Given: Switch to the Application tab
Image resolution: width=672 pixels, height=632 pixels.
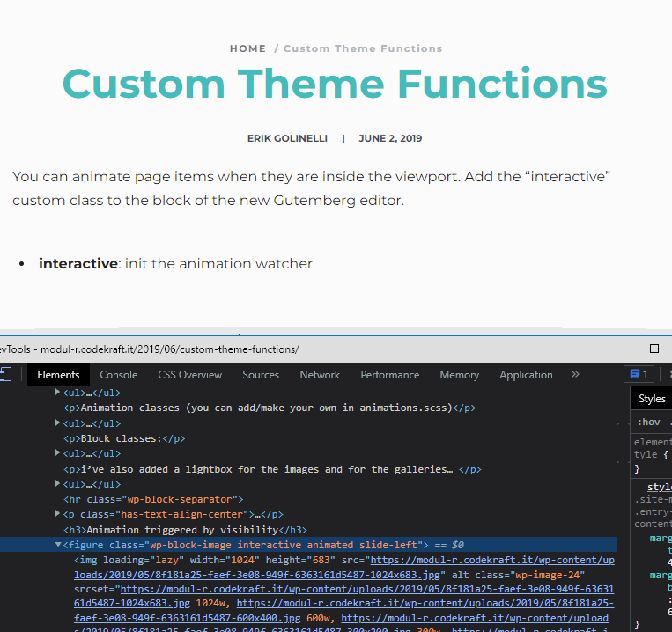Looking at the screenshot, I should (526, 375).
